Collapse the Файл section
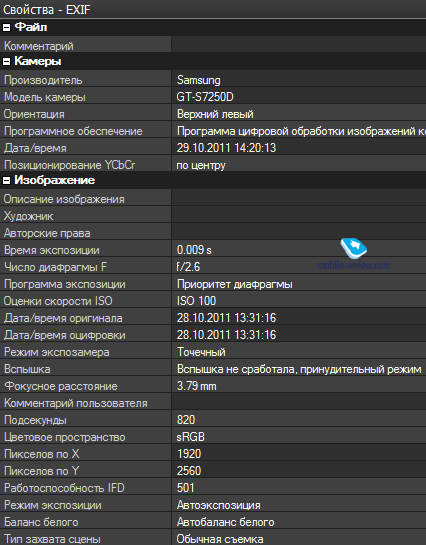This screenshot has width=426, height=545. tap(6, 28)
